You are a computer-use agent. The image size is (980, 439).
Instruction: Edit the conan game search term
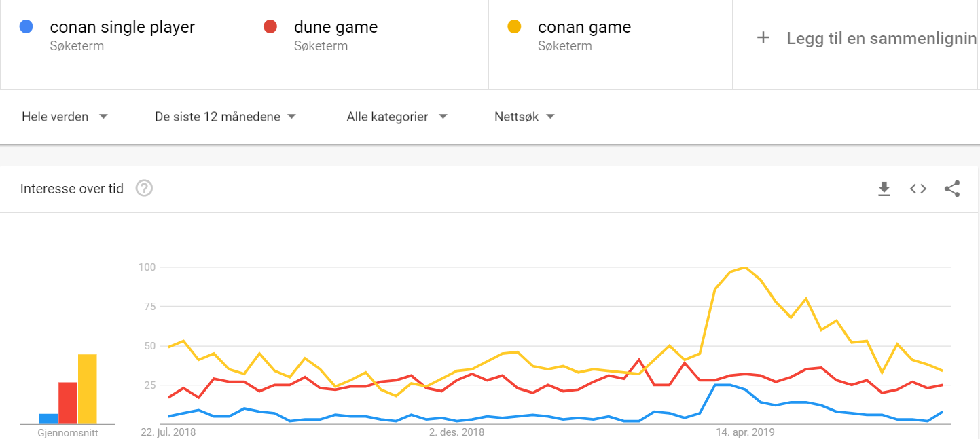coord(584,27)
